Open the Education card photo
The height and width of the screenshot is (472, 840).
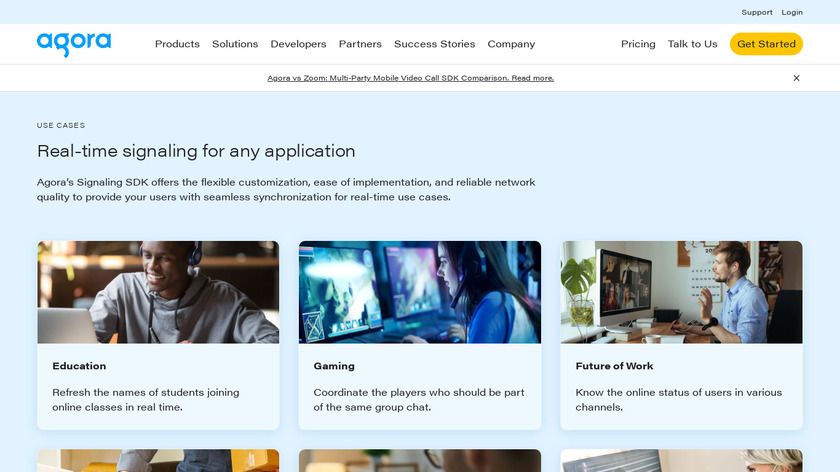158,292
